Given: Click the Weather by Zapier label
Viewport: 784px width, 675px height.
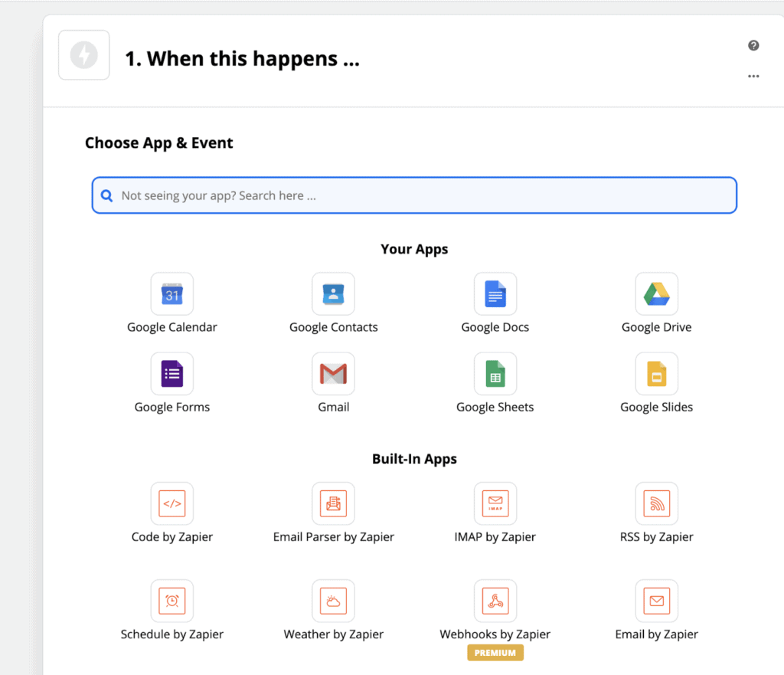Looking at the screenshot, I should [334, 634].
